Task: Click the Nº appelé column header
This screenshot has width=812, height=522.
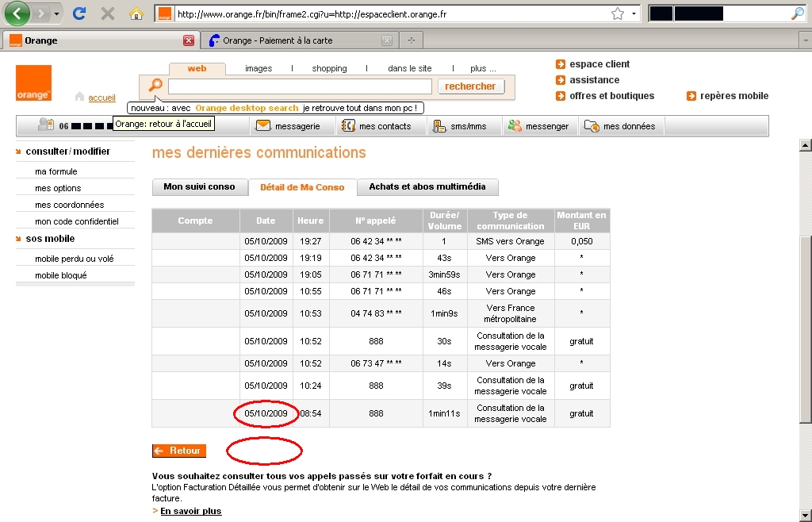Action: [376, 221]
